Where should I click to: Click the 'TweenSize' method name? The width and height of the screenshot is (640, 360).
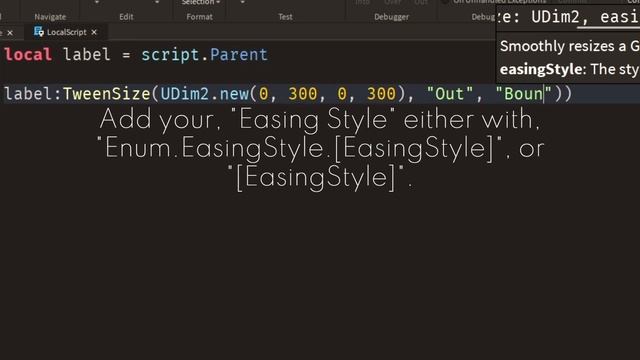click(x=107, y=94)
